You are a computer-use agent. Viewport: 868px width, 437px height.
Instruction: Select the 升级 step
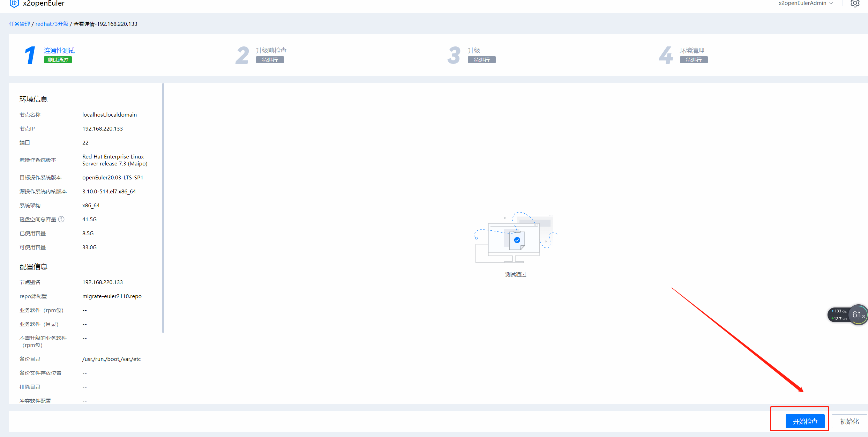point(474,51)
